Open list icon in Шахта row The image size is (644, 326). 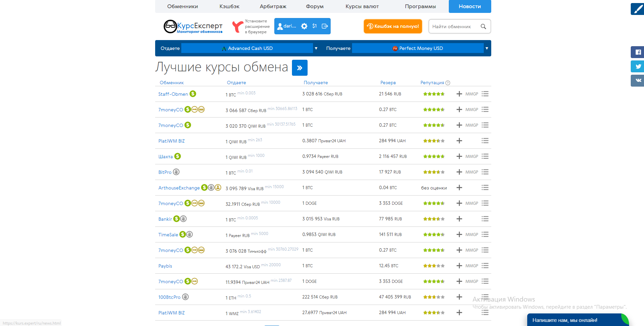485,156
